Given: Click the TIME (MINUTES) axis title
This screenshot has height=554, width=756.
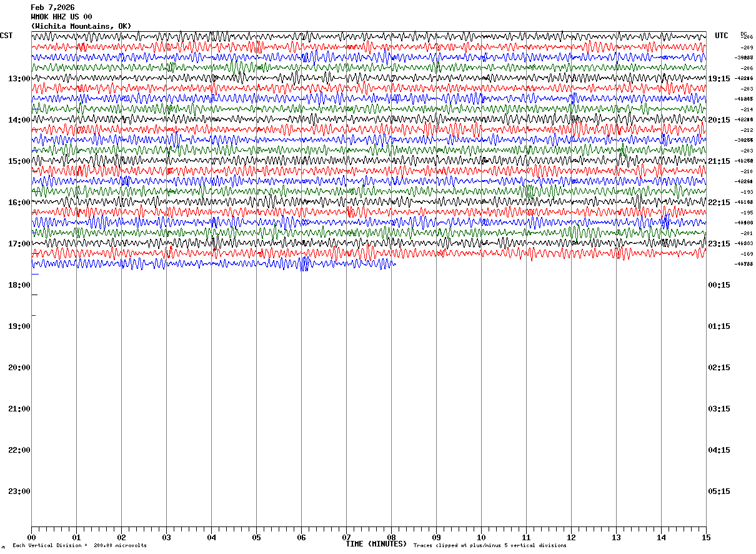Looking at the screenshot, I should (376, 544).
